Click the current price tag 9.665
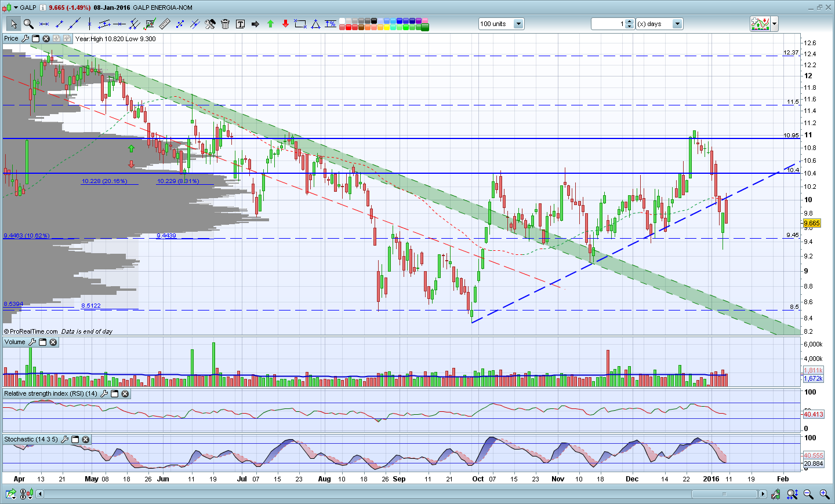 (812, 223)
